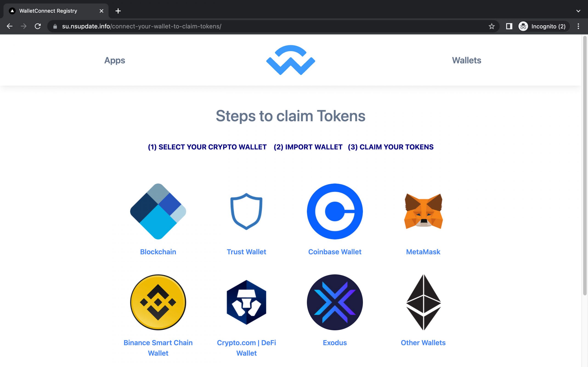Click the Apps navigation link
This screenshot has height=367, width=588.
[114, 60]
